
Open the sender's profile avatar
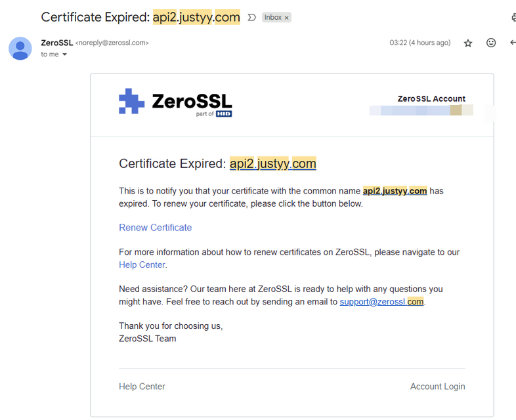20,49
